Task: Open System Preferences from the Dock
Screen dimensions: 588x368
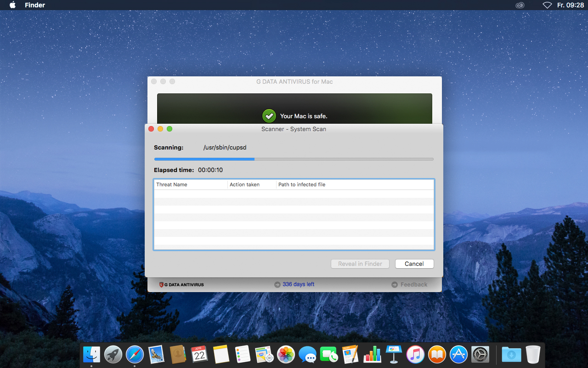Action: pyautogui.click(x=480, y=354)
